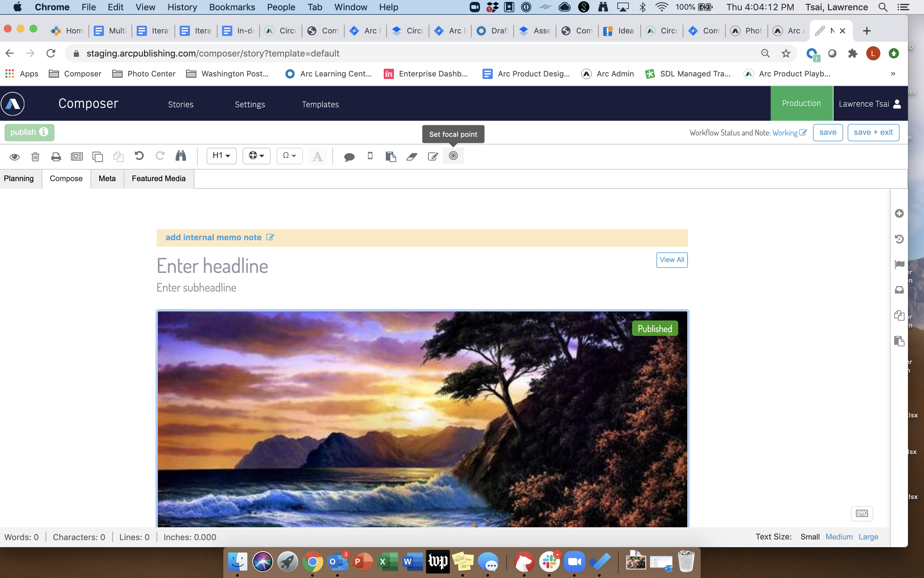This screenshot has width=924, height=578.
Task: Switch to the Planning tab
Action: click(19, 179)
